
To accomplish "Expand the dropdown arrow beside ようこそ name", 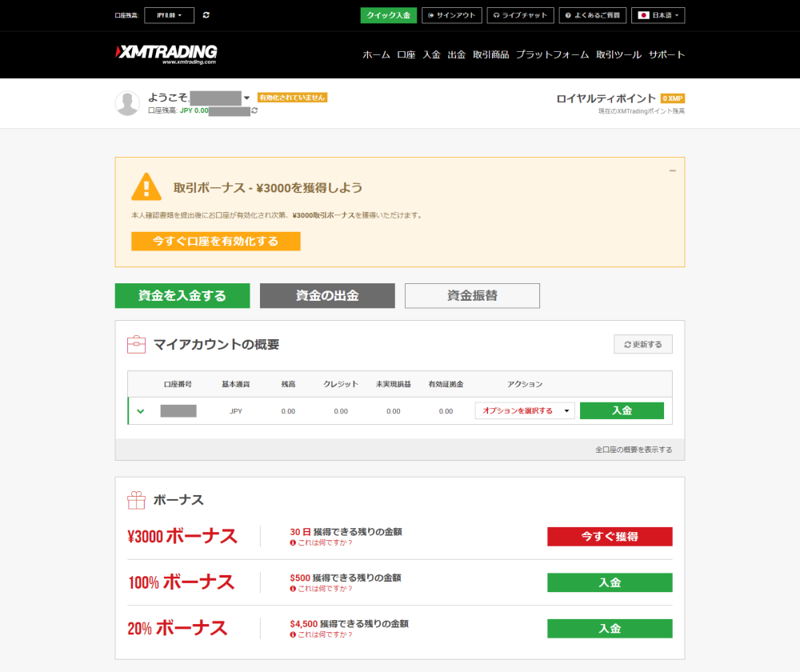I will (246, 98).
